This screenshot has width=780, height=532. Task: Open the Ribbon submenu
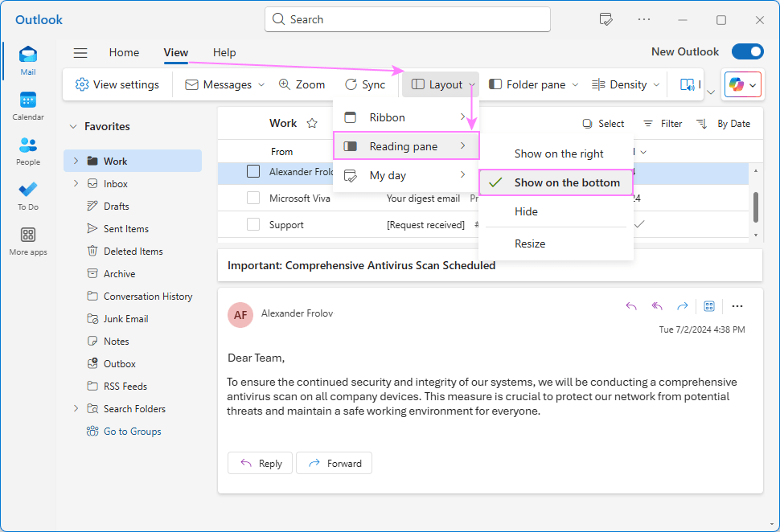[405, 117]
